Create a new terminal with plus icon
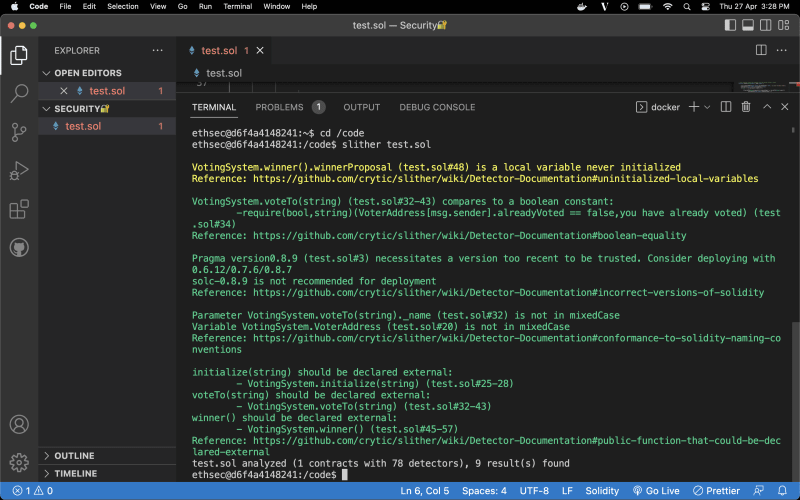This screenshot has width=800, height=500. (693, 107)
